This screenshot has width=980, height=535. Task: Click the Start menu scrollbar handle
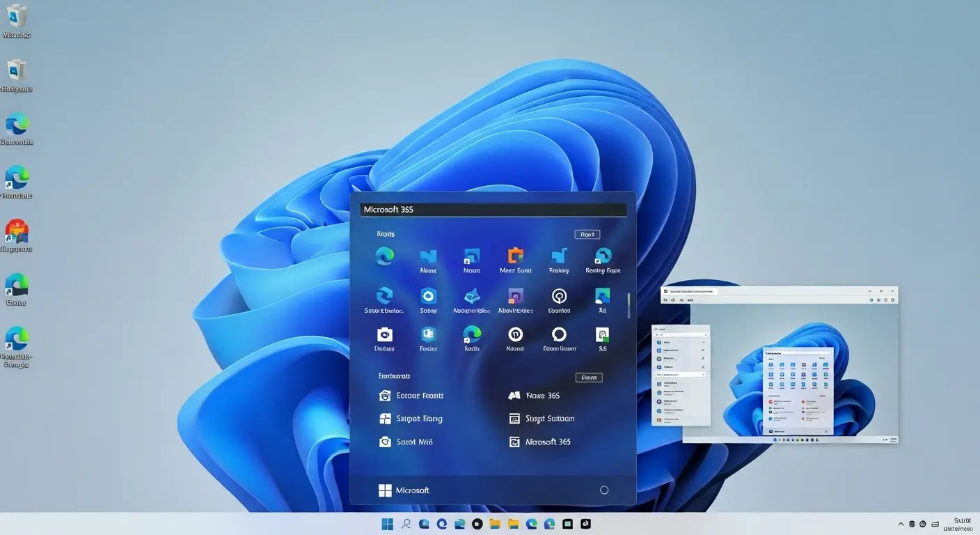[x=629, y=305]
